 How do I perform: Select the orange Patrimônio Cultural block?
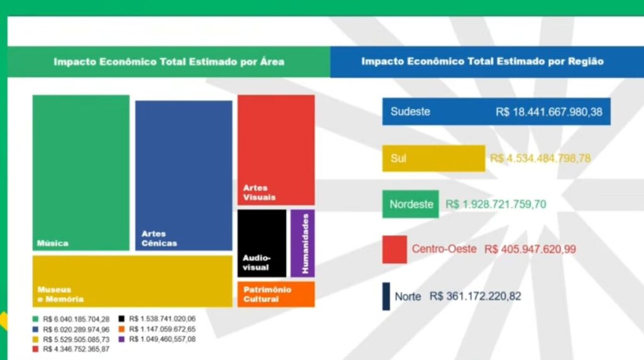point(276,294)
